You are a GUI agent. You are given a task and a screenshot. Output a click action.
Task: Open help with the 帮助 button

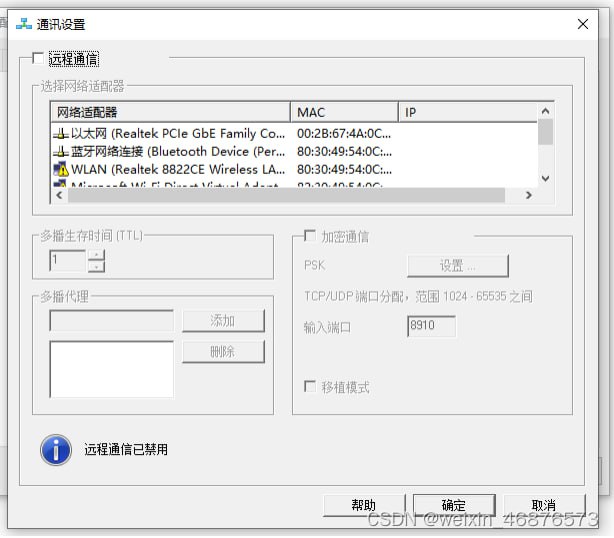(364, 505)
